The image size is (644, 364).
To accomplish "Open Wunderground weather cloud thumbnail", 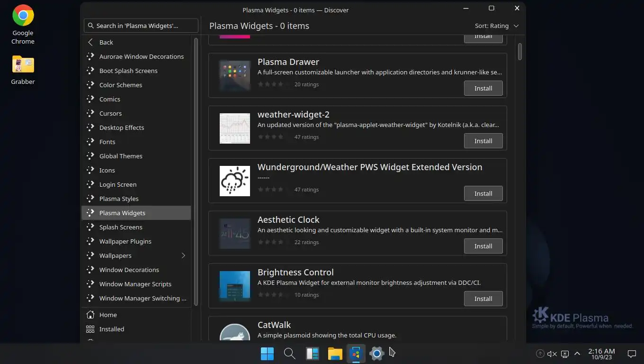I will tap(235, 181).
